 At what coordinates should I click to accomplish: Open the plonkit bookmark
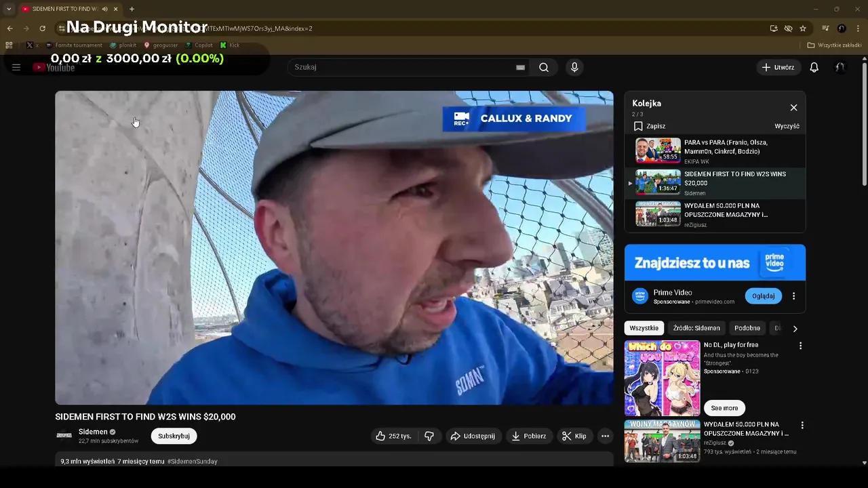pyautogui.click(x=123, y=45)
